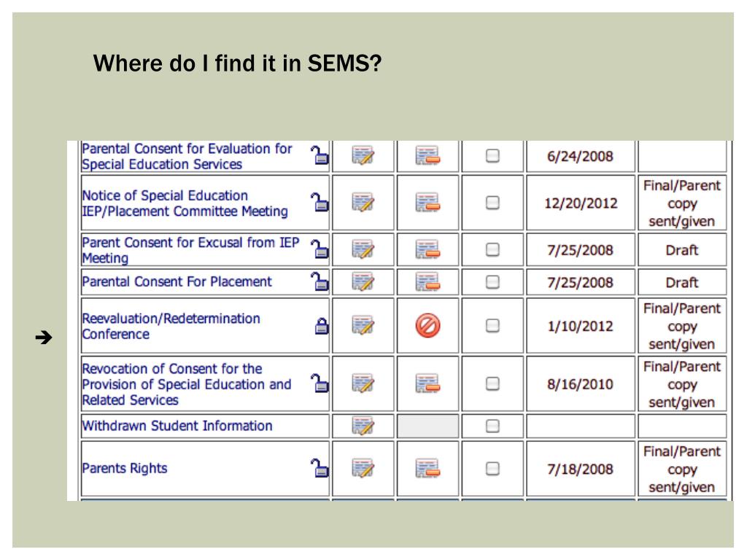The height and width of the screenshot is (560, 747).
Task: Check the box in the 12/20/2012 row
Action: 492,203
